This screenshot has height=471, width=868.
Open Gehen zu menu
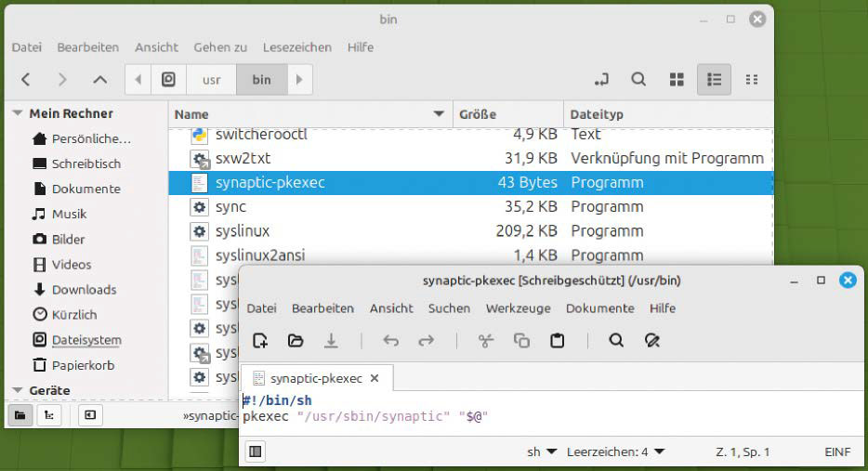click(220, 47)
